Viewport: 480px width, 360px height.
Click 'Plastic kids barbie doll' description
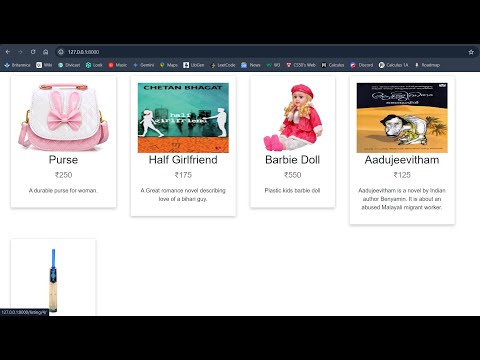292,191
